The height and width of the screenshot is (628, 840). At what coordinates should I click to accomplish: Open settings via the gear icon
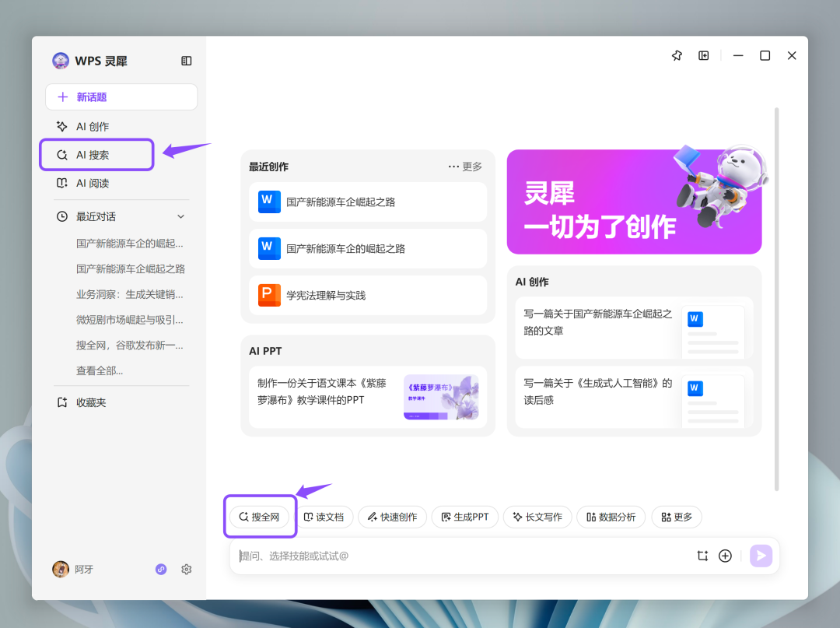[187, 569]
